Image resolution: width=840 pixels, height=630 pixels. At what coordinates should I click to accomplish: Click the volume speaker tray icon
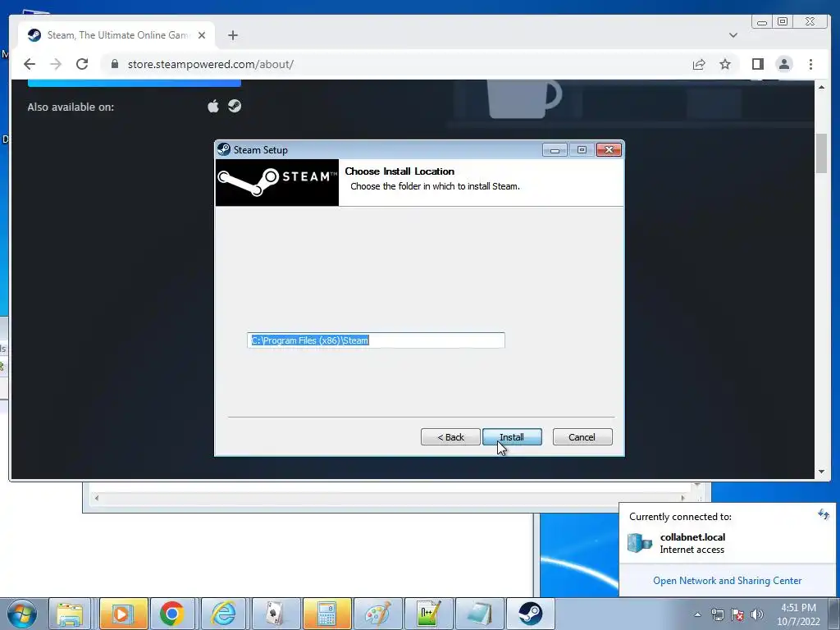coord(757,614)
